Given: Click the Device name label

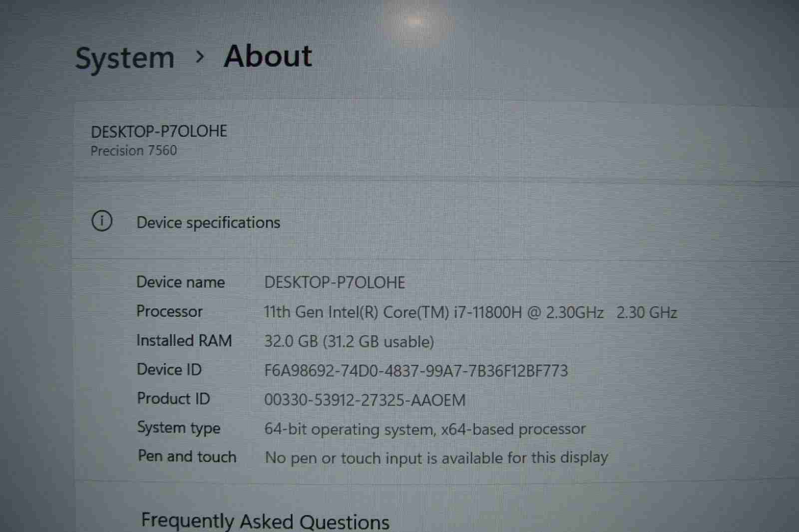Looking at the screenshot, I should [180, 282].
